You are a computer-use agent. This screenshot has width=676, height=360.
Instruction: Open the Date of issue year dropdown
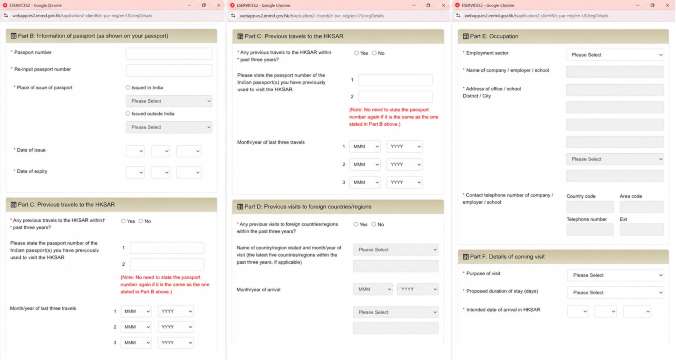188,151
